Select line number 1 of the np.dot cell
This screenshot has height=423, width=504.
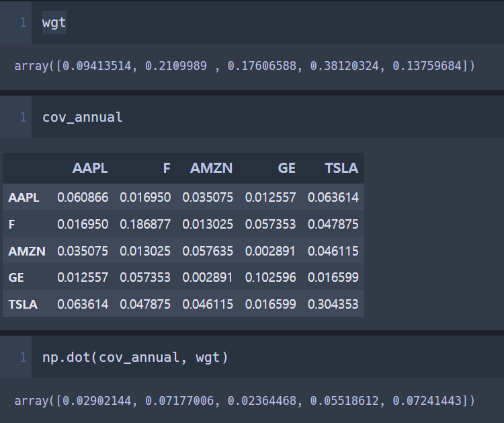[23, 357]
